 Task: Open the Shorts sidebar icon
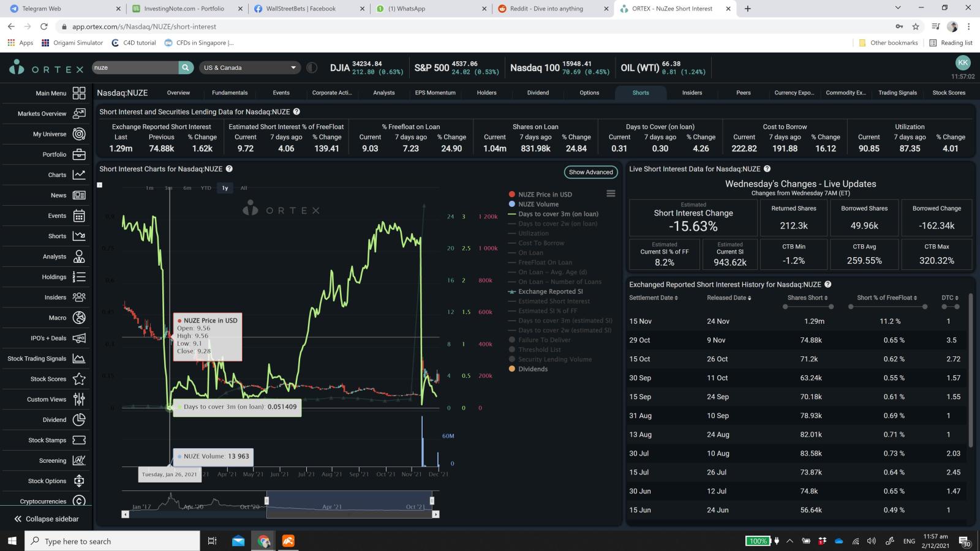[x=79, y=236]
